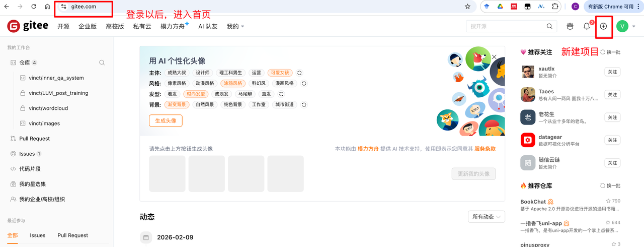The width and height of the screenshot is (644, 247).
Task: Open the AI 队友 menu item
Action: coord(208,26)
